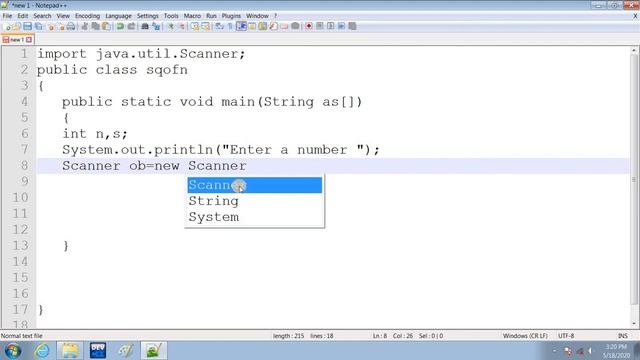Open the Language menu
This screenshot has width=640, height=360.
pyautogui.click(x=118, y=16)
